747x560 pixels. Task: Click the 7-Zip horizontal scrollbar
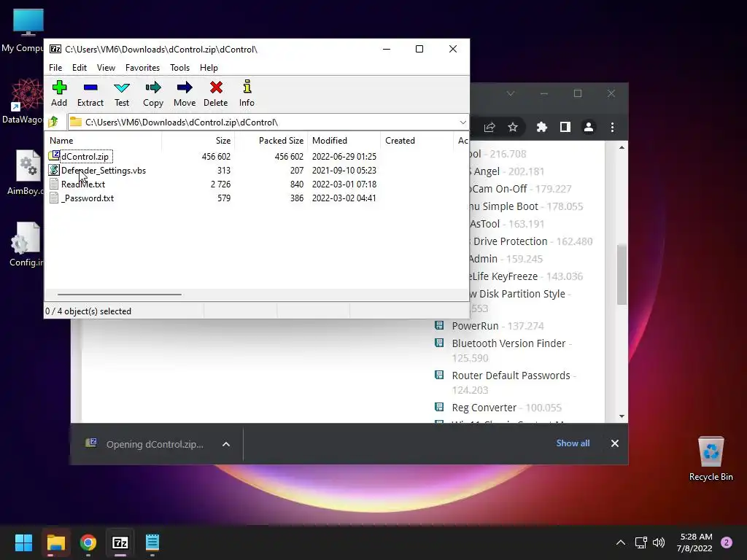coord(119,295)
